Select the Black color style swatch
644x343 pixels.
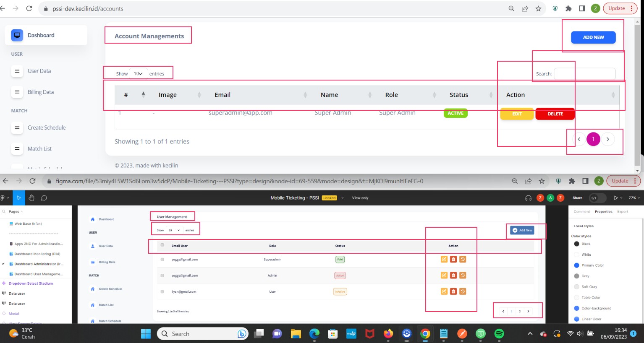coord(577,244)
